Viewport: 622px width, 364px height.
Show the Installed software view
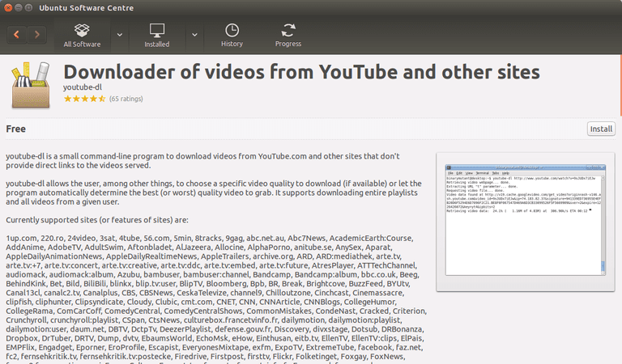[156, 35]
